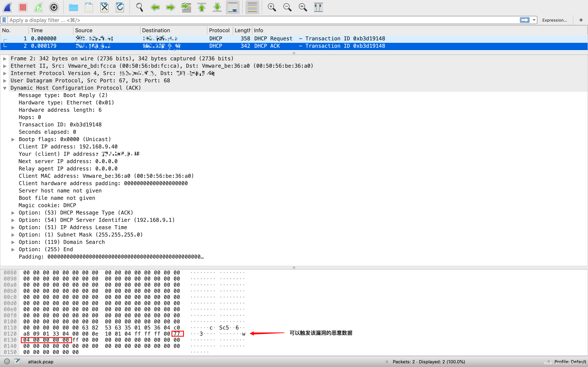The image size is (588, 367).
Task: Close the capture file using X icon
Action: point(104,7)
